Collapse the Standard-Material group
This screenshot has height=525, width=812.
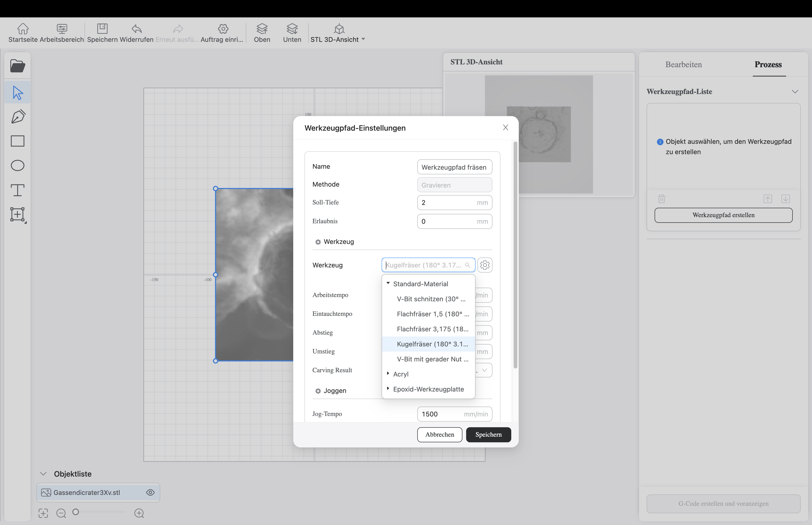[388, 283]
